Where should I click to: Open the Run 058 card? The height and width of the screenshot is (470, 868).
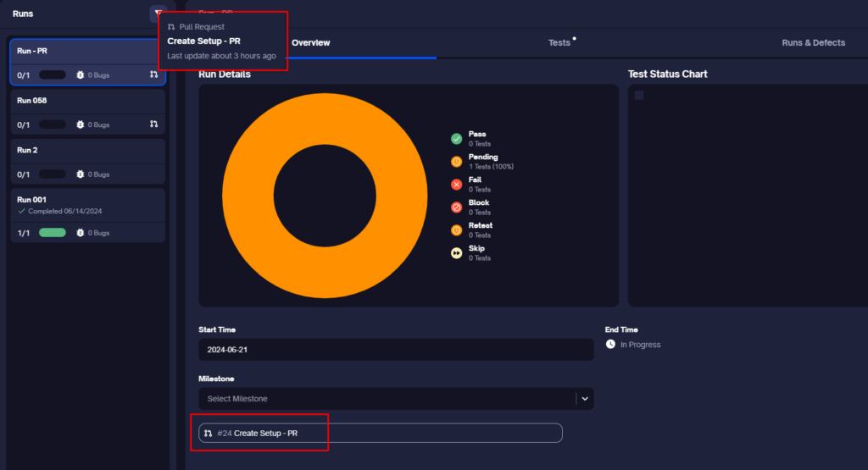(x=87, y=112)
